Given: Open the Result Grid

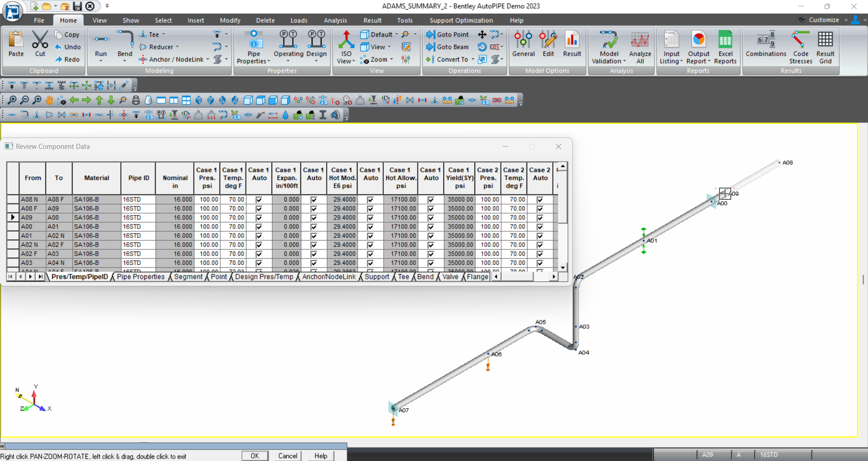Looking at the screenshot, I should tap(825, 47).
